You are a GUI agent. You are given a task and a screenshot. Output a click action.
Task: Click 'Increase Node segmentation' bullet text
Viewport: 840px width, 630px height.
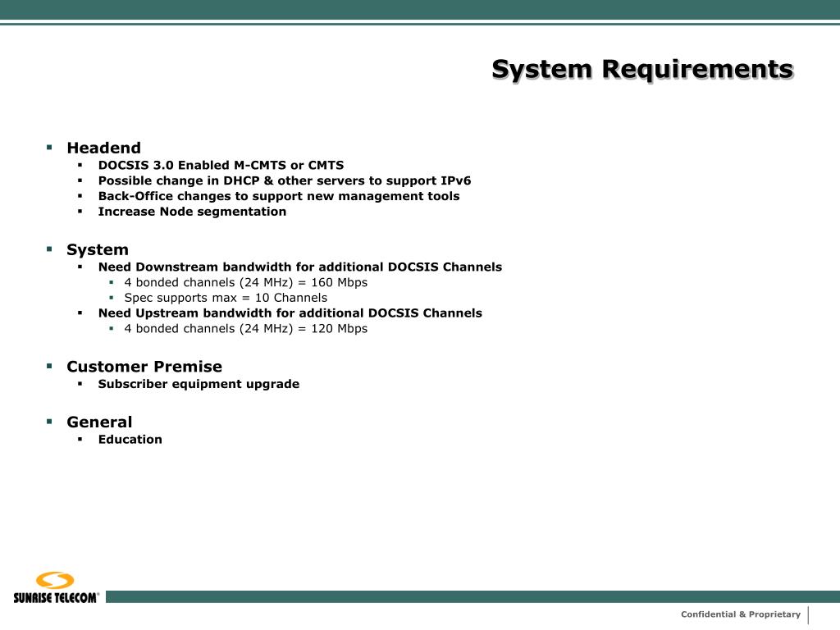(192, 212)
